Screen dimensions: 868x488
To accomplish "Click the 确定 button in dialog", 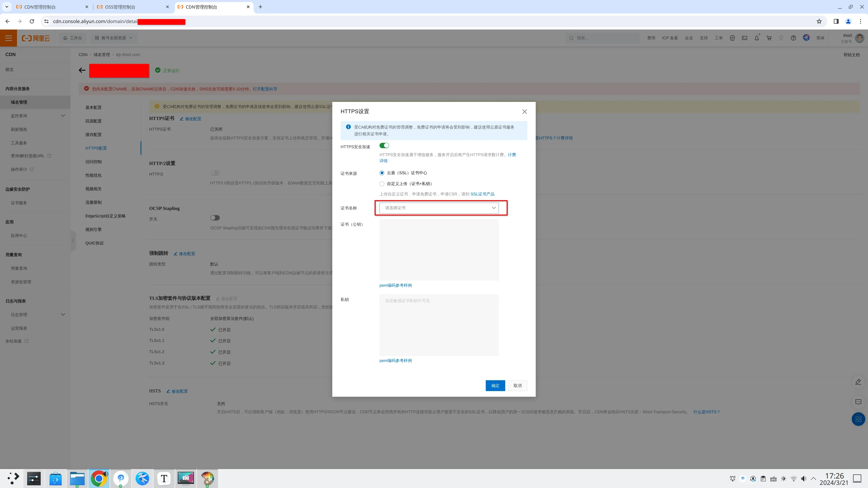I will (495, 386).
